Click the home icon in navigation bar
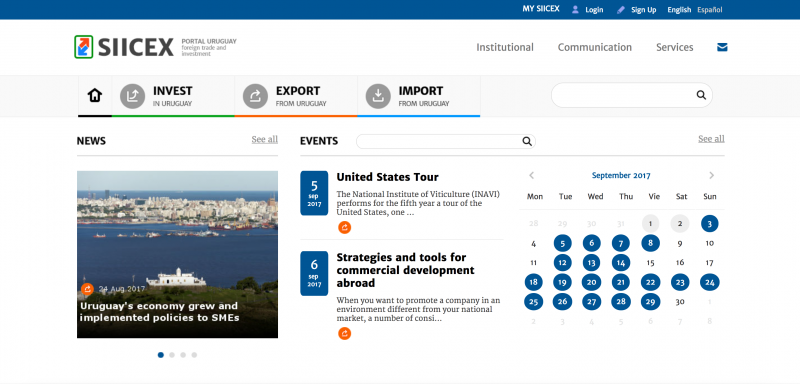 click(x=95, y=95)
